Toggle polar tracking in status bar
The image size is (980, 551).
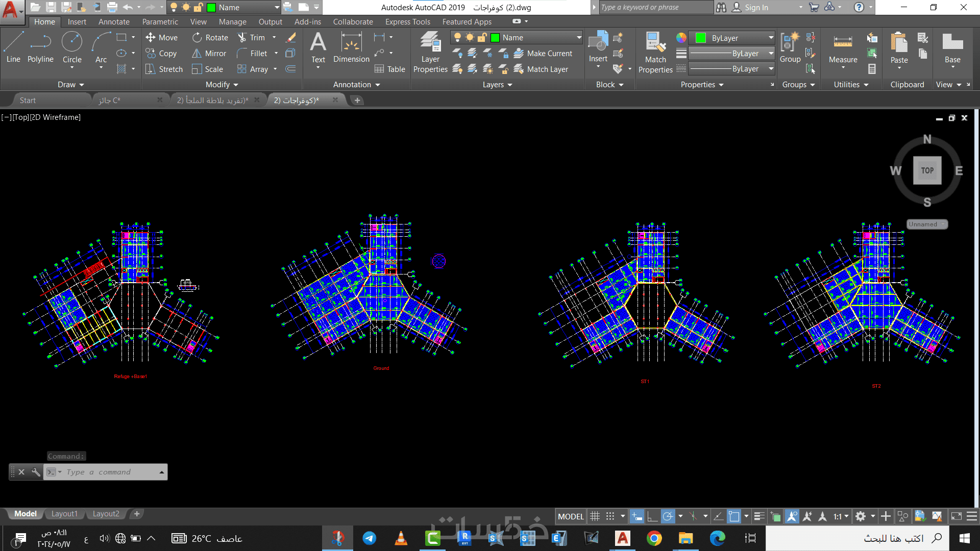[x=668, y=516]
